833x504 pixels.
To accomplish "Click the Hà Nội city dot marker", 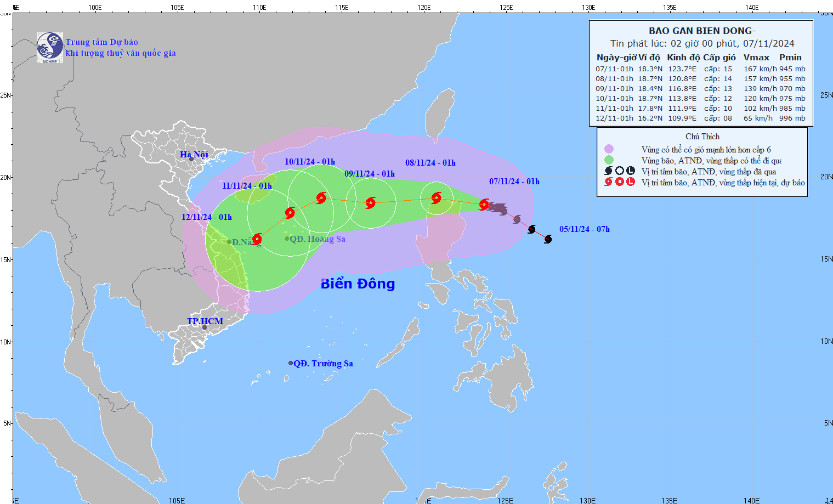I will [x=191, y=160].
